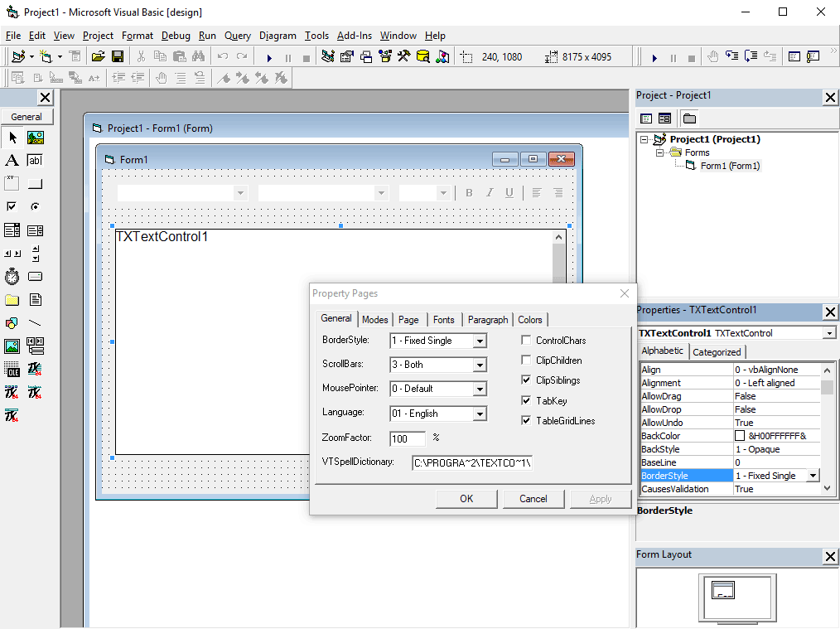The width and height of the screenshot is (840, 629).
Task: Open the Language dropdown
Action: point(480,414)
